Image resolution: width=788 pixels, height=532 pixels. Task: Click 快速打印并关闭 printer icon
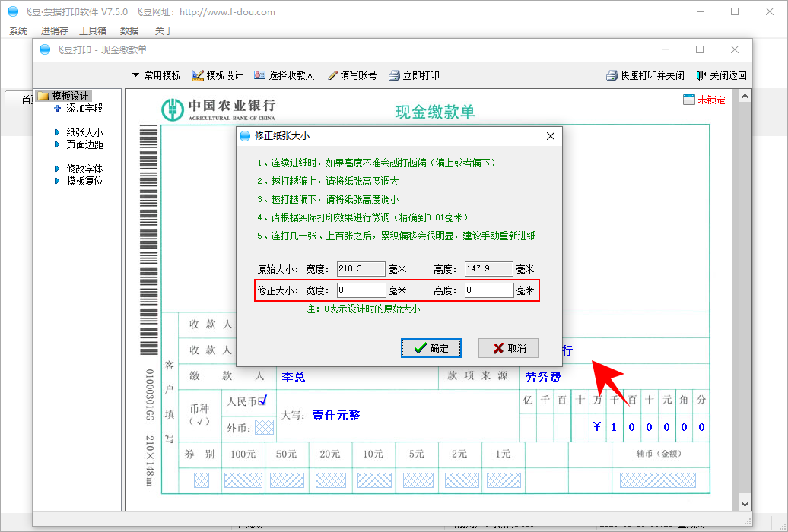611,75
